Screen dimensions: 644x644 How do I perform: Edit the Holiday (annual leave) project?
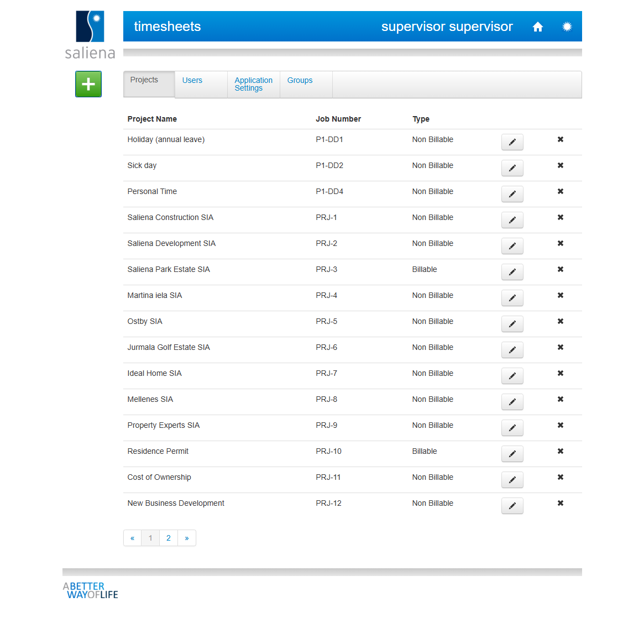pos(512,142)
